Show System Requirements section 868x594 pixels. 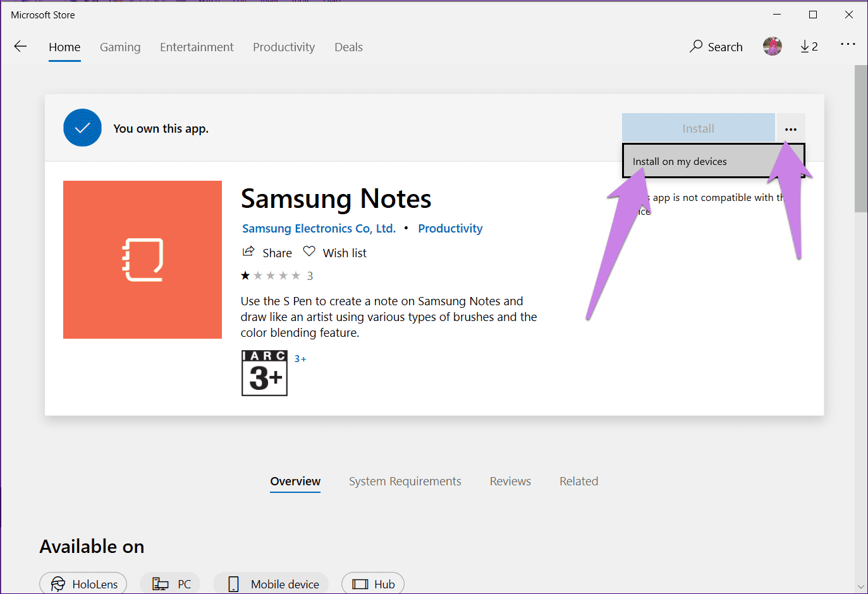coord(405,482)
